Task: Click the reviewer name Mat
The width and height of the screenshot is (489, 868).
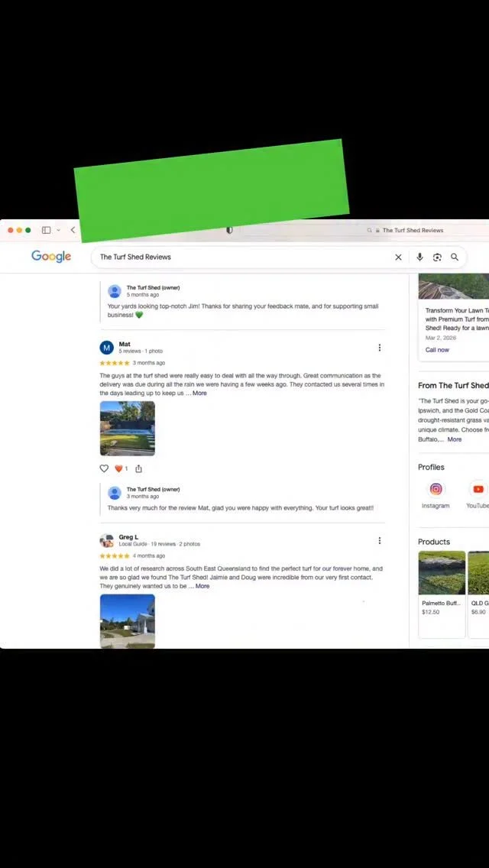Action: coord(125,344)
